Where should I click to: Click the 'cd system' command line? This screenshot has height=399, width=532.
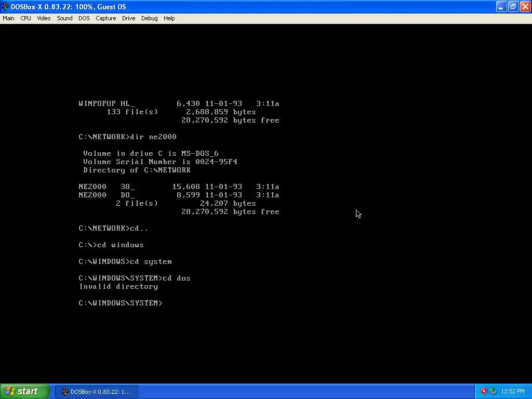[125, 262]
